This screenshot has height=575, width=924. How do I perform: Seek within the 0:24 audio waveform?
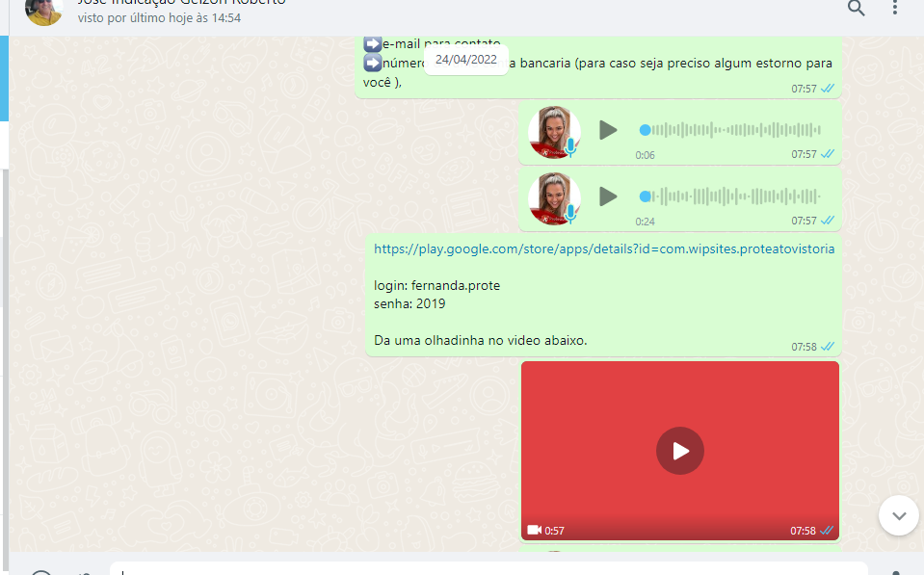tap(732, 196)
